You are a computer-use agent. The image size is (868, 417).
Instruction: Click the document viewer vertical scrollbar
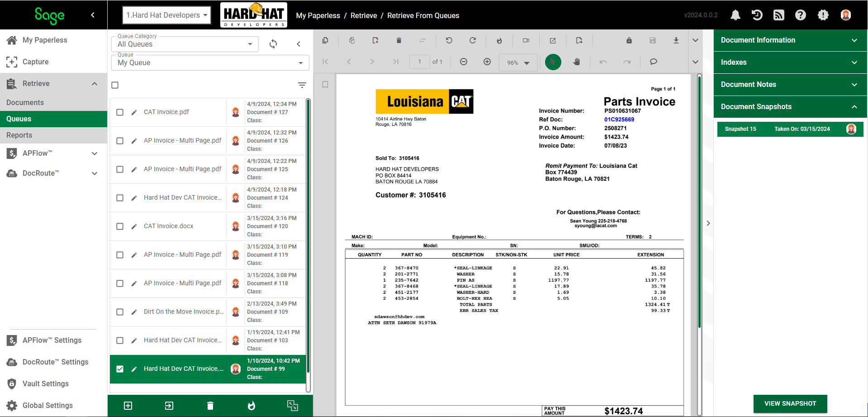[x=699, y=201]
